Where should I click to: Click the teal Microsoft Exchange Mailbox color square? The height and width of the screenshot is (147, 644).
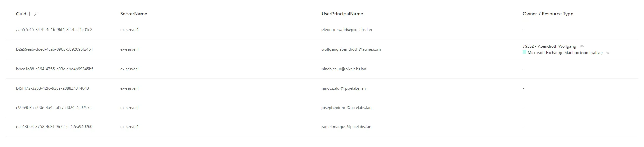[524, 52]
